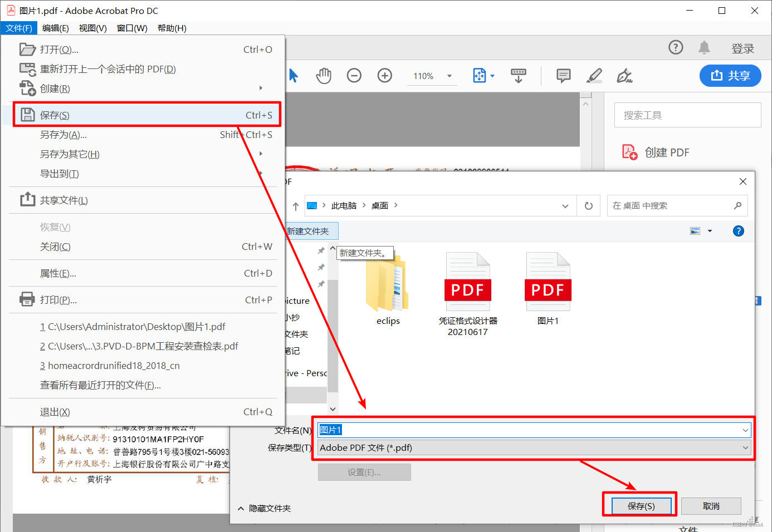The image size is (772, 532).
Task: Open the 窗口(W) menu
Action: (133, 28)
